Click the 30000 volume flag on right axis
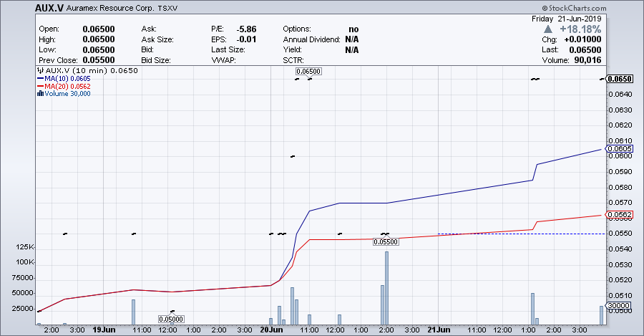 [x=618, y=306]
